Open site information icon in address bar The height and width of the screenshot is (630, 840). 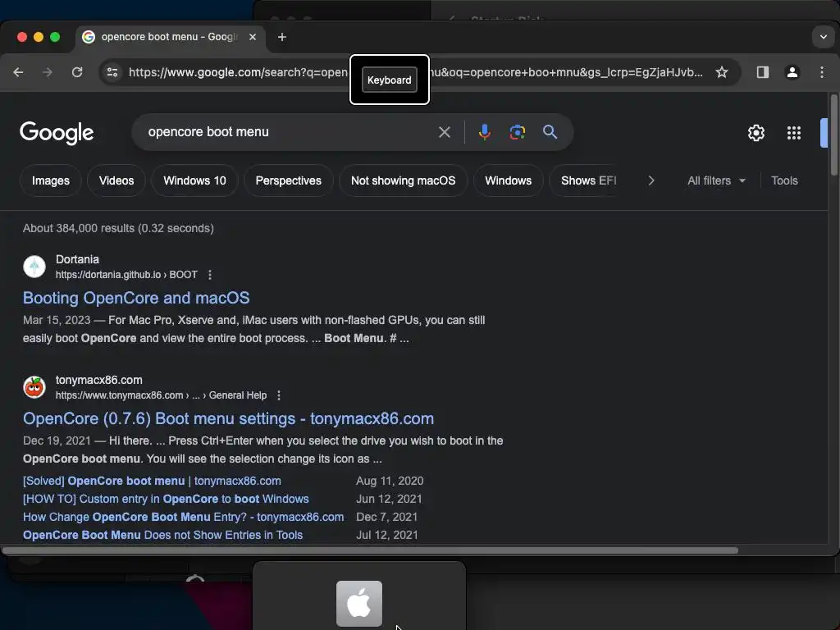coord(112,72)
